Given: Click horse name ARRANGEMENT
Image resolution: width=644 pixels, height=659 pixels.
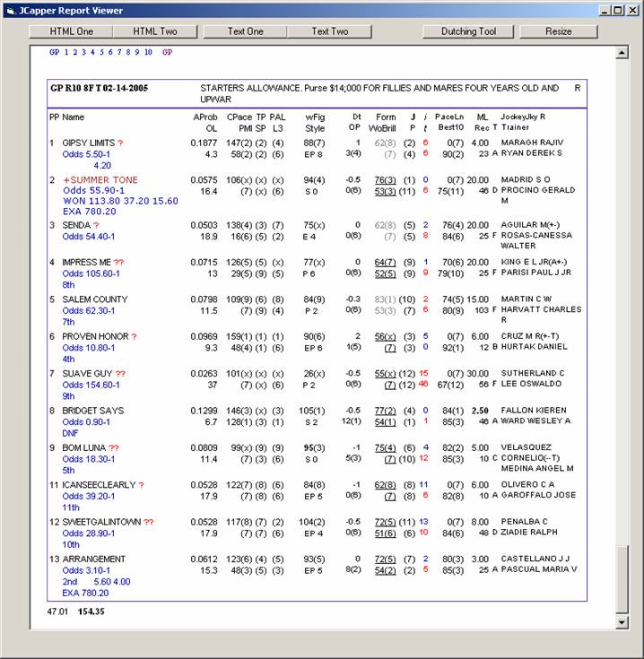Looking at the screenshot, I should pyautogui.click(x=94, y=559).
